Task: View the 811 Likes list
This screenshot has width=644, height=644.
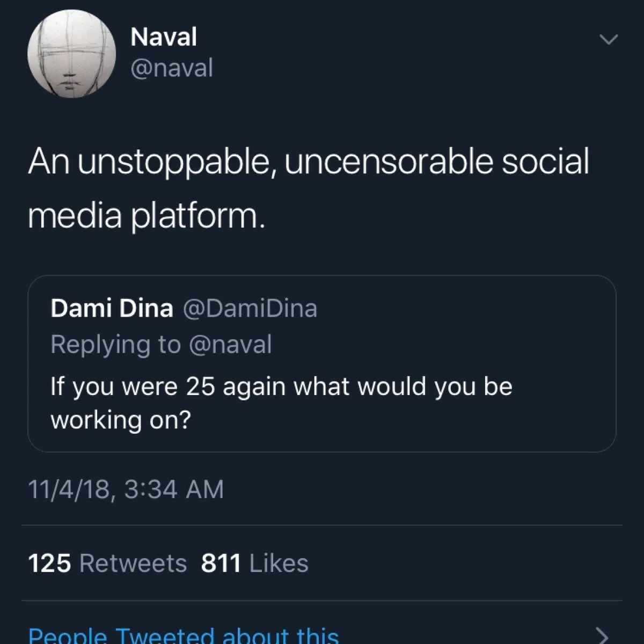Action: coord(255,563)
